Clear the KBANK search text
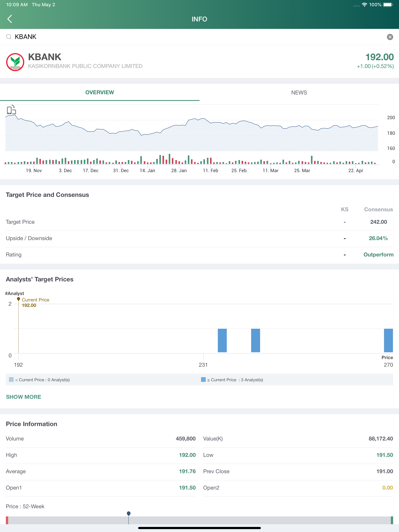This screenshot has width=399, height=532. coord(390,37)
